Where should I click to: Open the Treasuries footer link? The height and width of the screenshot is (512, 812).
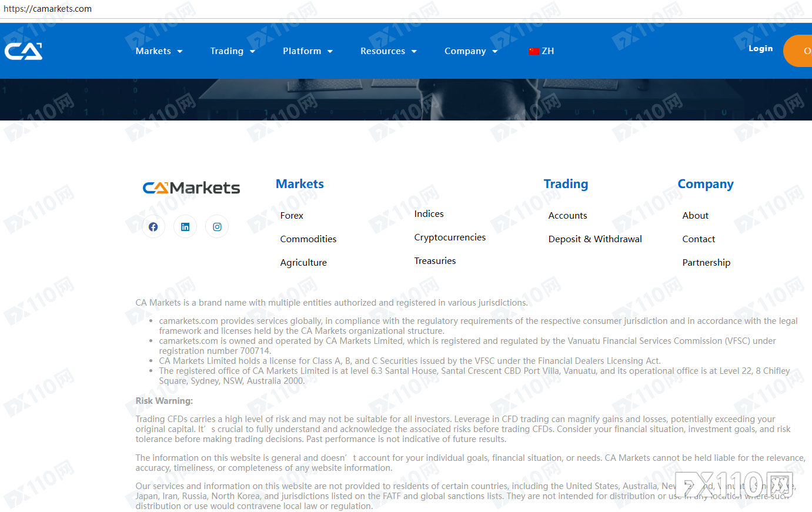click(x=435, y=261)
